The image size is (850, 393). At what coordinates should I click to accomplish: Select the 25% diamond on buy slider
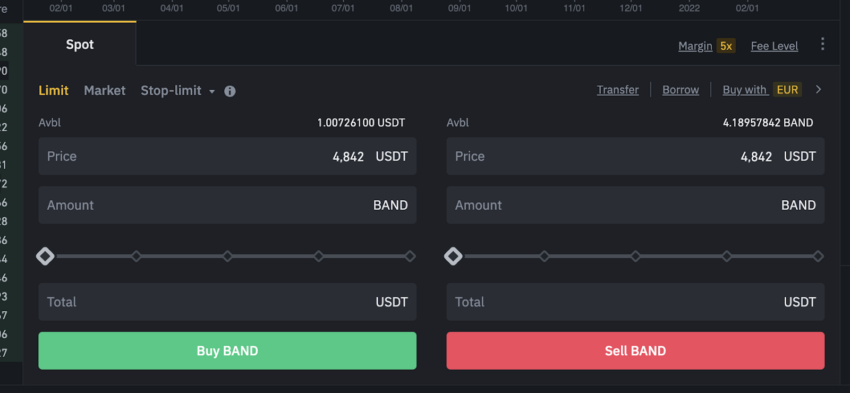pyautogui.click(x=136, y=256)
